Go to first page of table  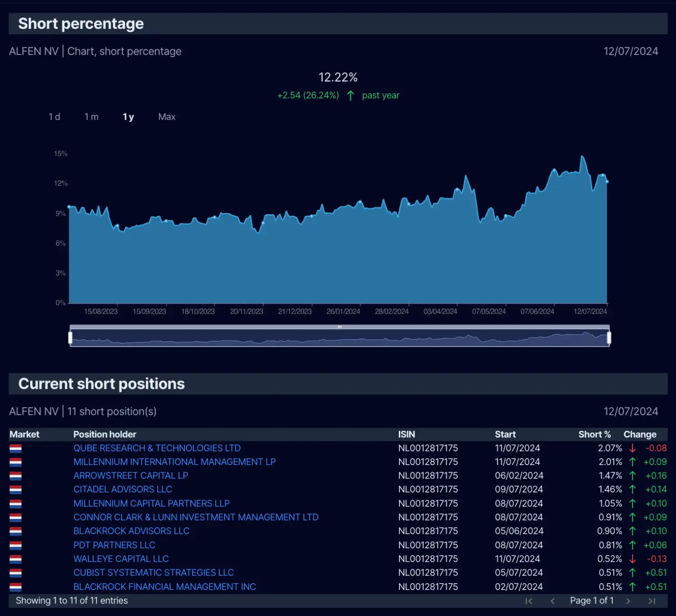(x=529, y=601)
